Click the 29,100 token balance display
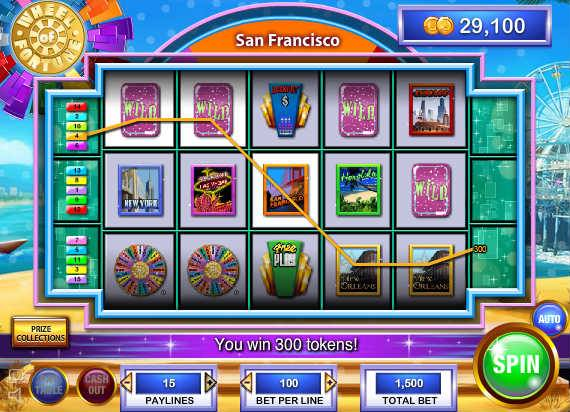Viewport: 570px width, 412px height. coord(475,26)
